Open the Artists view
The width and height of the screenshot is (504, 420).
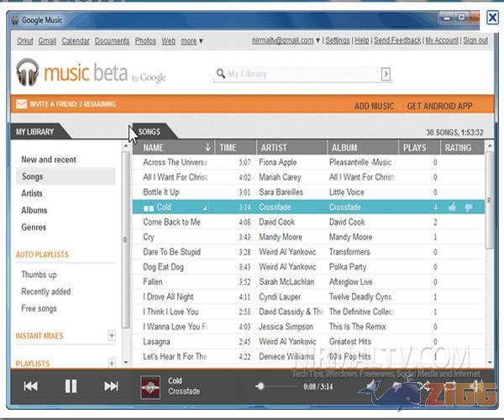(x=32, y=193)
